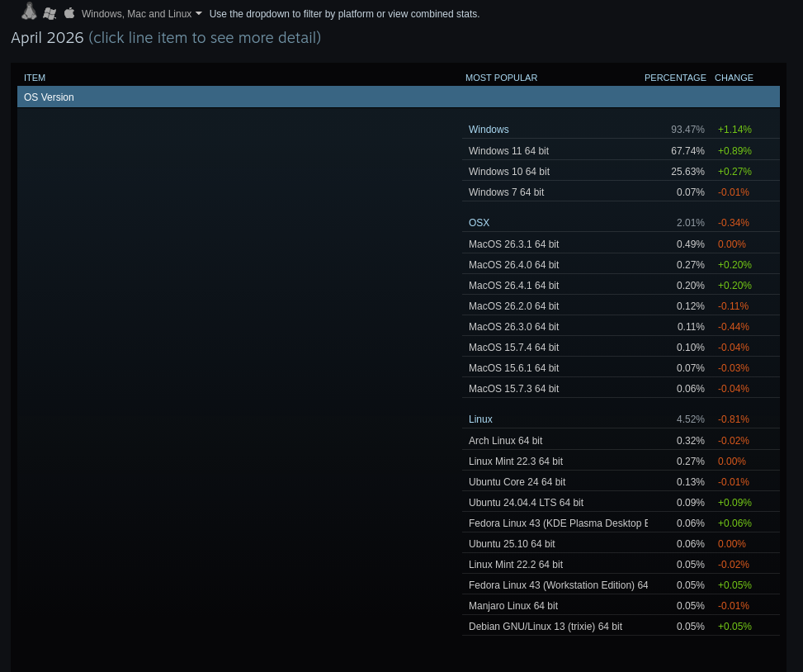The image size is (803, 672).
Task: Select the MacOS 15.7.3 64 bit row
Action: pos(621,388)
